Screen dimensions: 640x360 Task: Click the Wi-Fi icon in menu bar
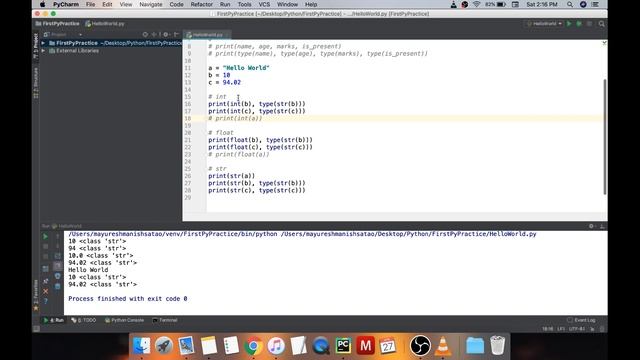click(476, 4)
